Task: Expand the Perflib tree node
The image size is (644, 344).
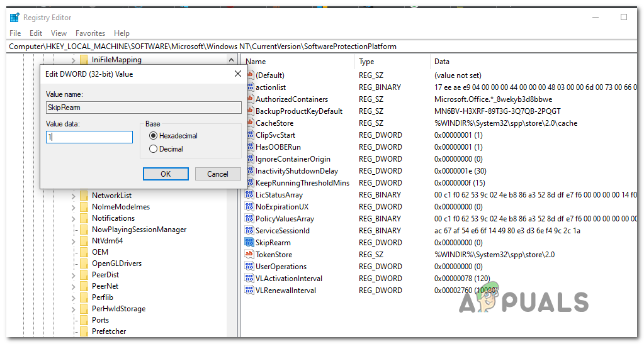Action: coord(74,298)
